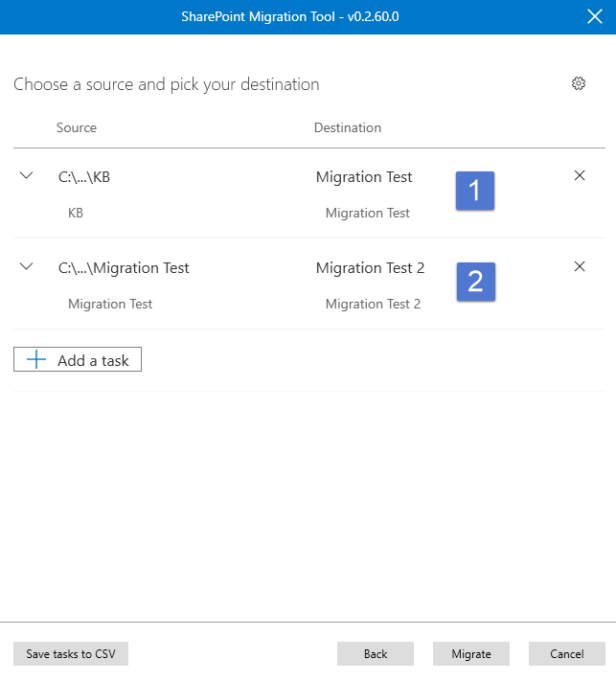
Task: Go Back to the previous step
Action: tap(376, 654)
